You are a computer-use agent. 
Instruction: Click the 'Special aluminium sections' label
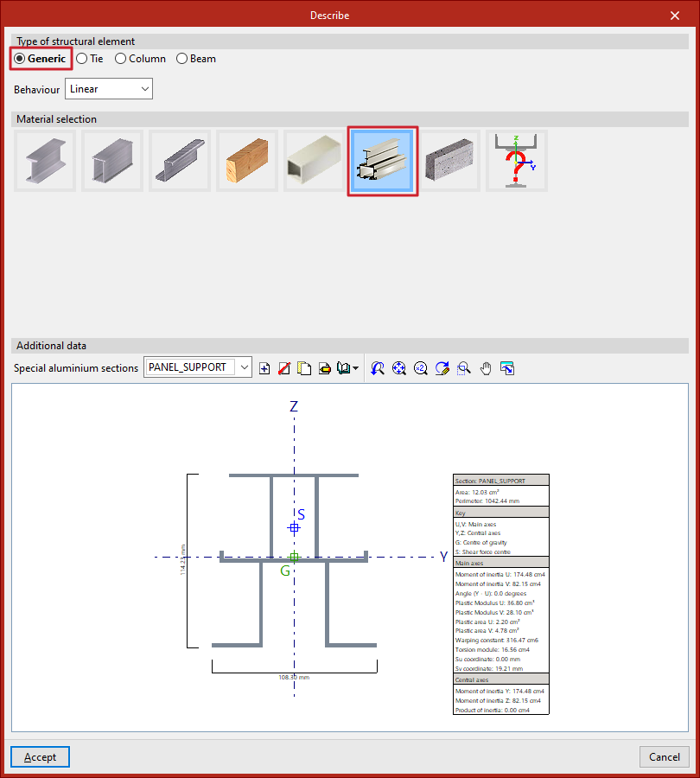coord(76,368)
